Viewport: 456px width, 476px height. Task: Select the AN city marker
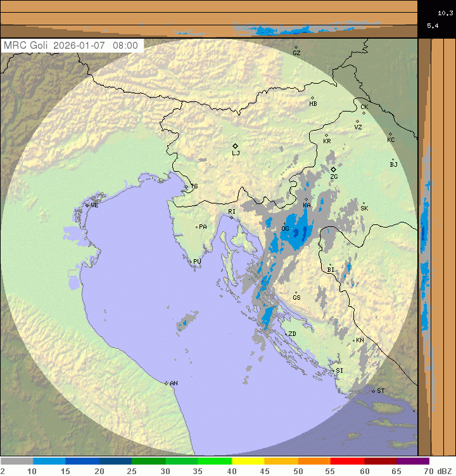(x=166, y=383)
